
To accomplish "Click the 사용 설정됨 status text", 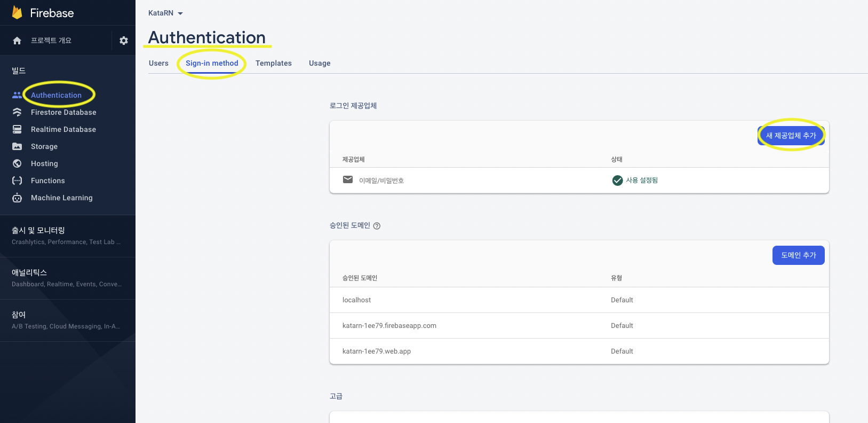I will pyautogui.click(x=642, y=181).
